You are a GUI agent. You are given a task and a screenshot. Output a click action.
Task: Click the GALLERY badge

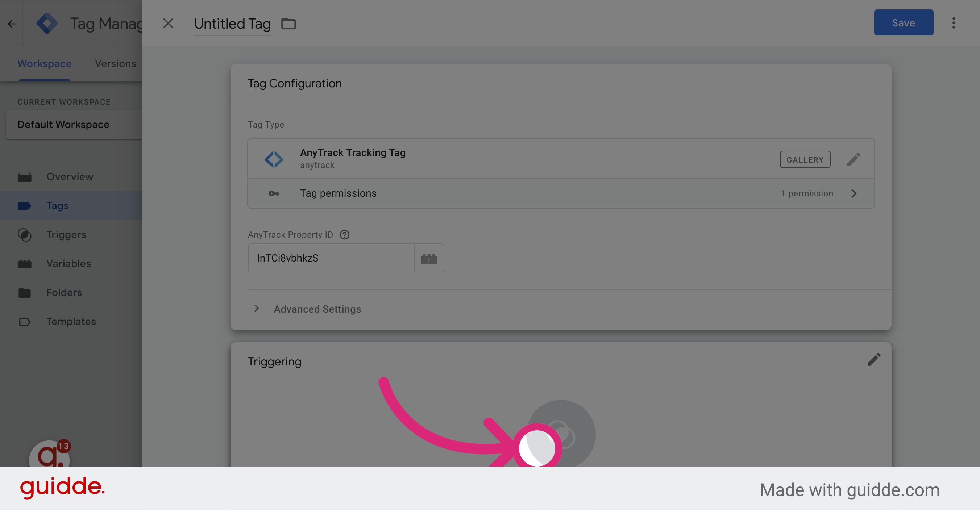click(805, 160)
